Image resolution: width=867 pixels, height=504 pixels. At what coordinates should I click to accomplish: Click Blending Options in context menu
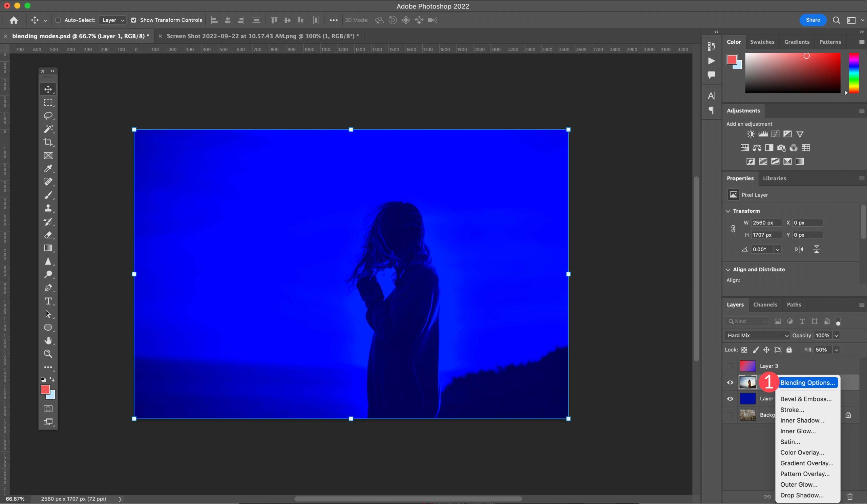tap(808, 382)
